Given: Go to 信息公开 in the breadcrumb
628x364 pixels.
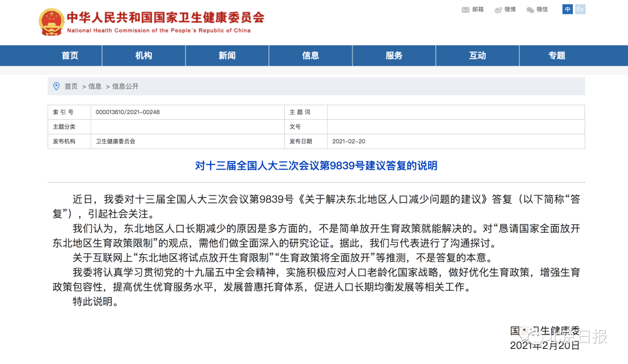Looking at the screenshot, I should coord(125,86).
